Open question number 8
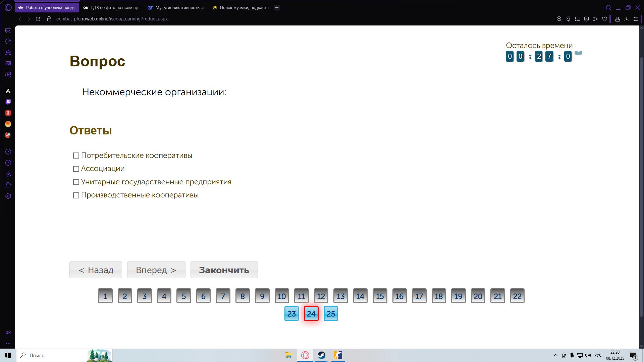 [243, 296]
